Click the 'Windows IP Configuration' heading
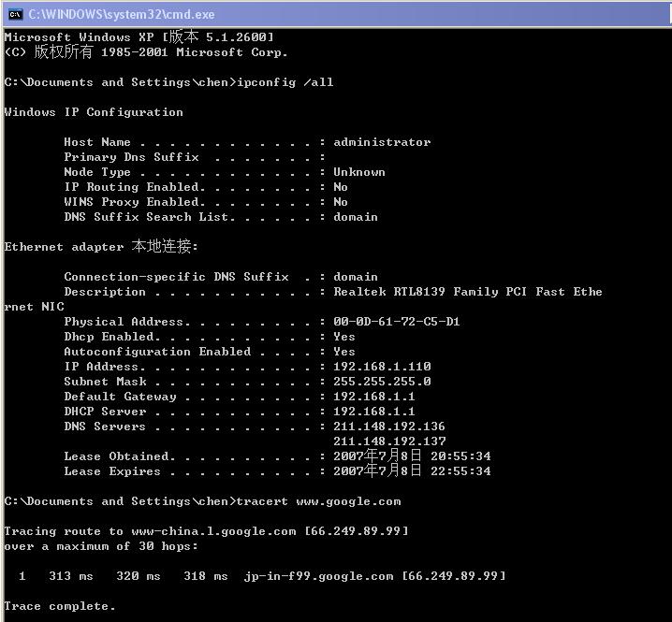Screen dimensions: 672x622 pos(94,112)
